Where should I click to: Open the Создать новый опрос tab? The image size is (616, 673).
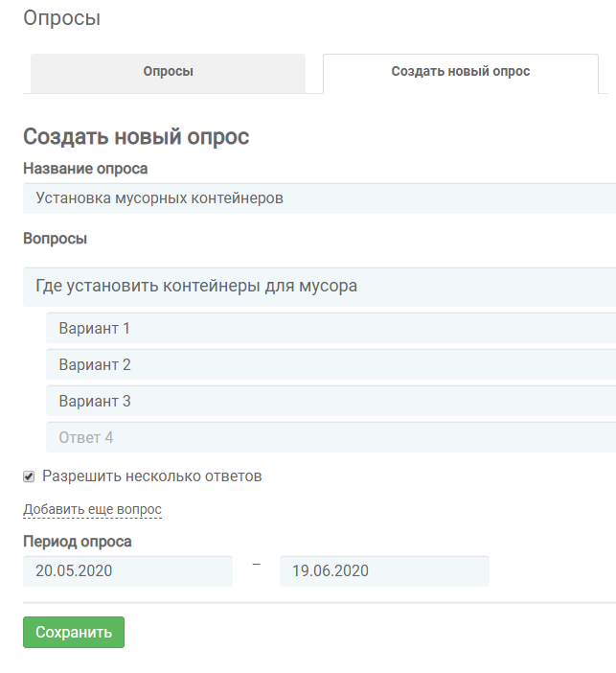pos(460,74)
